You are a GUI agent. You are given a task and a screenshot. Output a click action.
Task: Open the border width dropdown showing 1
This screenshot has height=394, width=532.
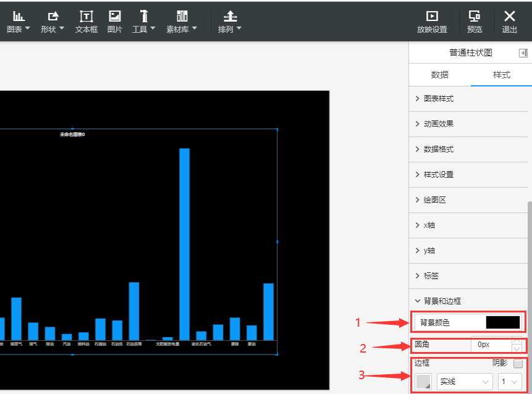pyautogui.click(x=510, y=382)
